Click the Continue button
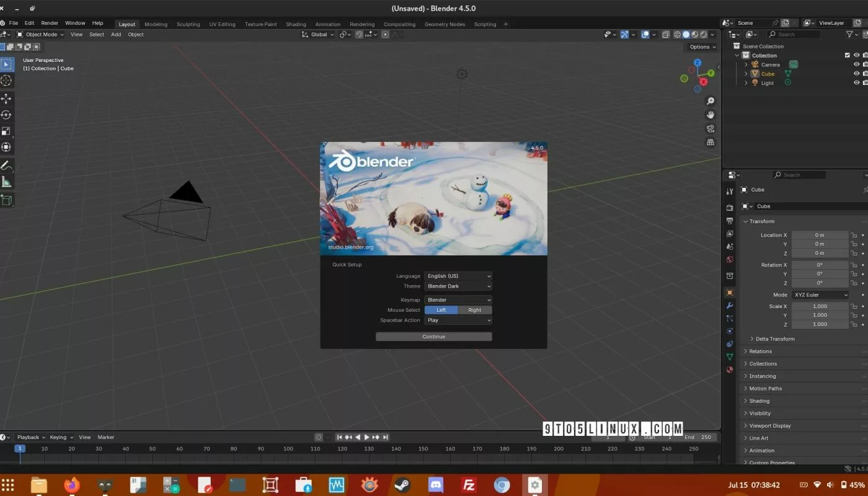The width and height of the screenshot is (868, 496). click(x=434, y=337)
